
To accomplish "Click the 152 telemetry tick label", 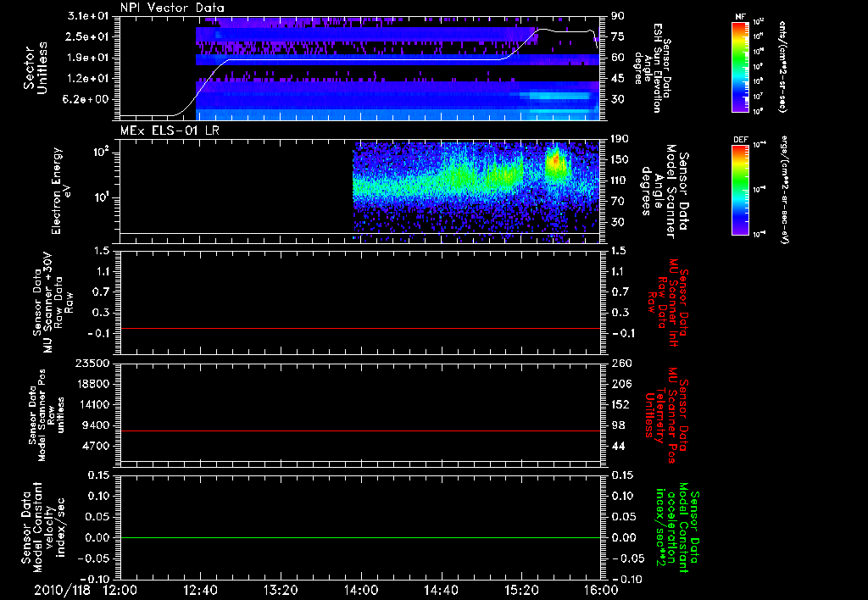I will 620,404.
